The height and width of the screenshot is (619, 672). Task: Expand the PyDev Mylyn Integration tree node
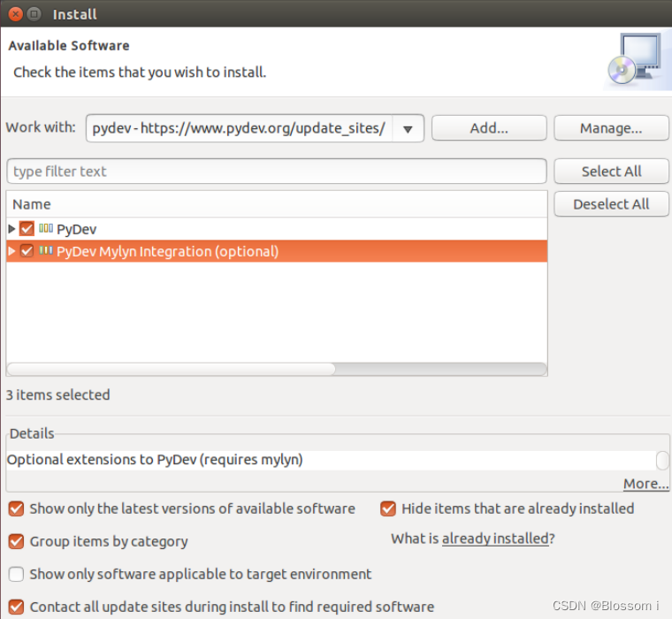coord(11,251)
